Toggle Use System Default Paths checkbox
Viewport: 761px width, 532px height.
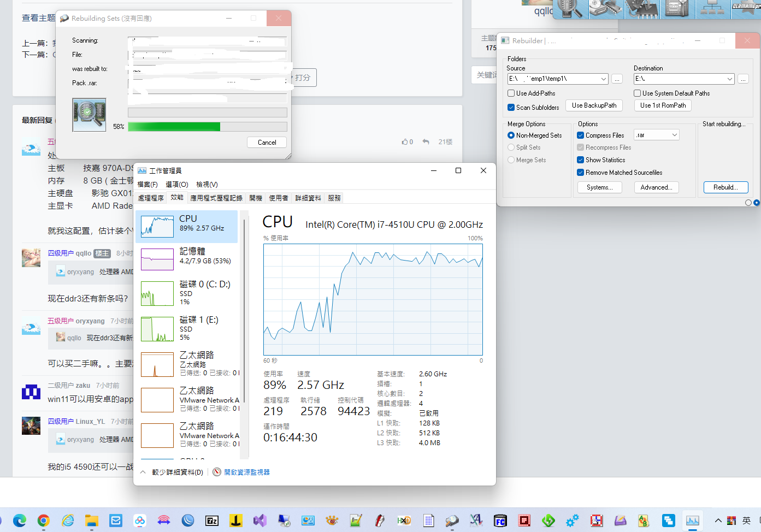[x=672, y=93]
